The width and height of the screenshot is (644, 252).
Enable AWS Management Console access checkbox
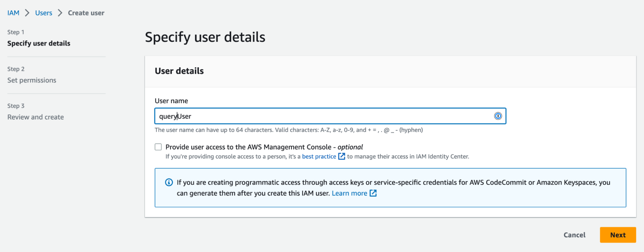point(158,147)
